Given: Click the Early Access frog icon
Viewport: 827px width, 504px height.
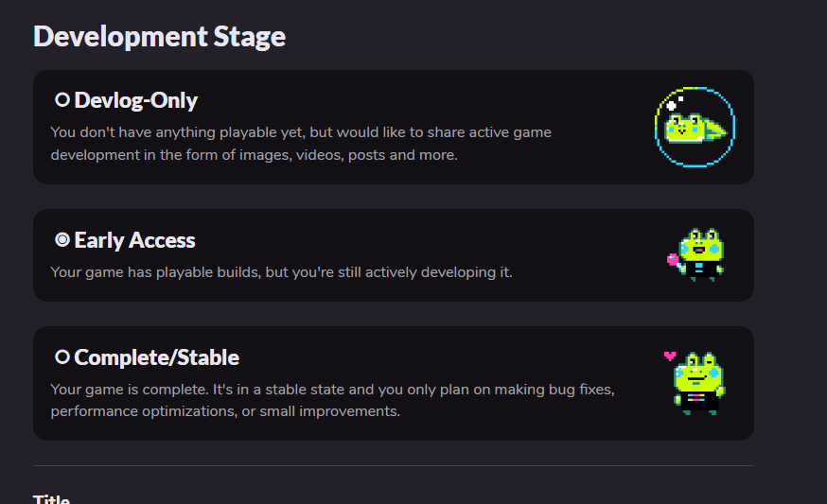Looking at the screenshot, I should point(701,253).
